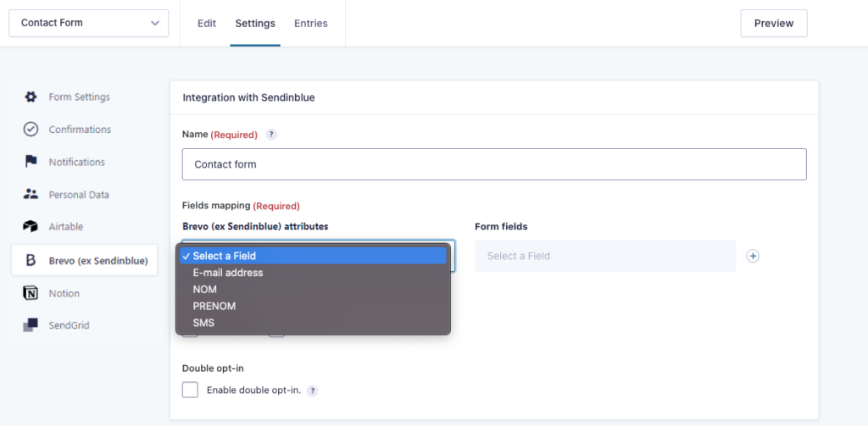Select PRENOM option in the dropdown list

tap(214, 306)
